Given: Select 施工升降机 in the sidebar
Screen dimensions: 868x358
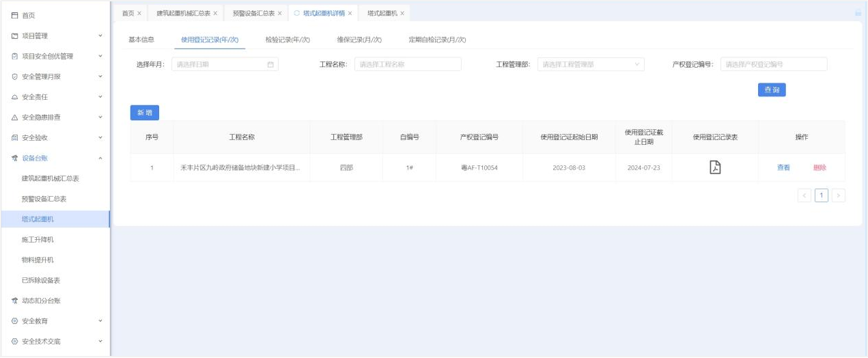Looking at the screenshot, I should (38, 240).
